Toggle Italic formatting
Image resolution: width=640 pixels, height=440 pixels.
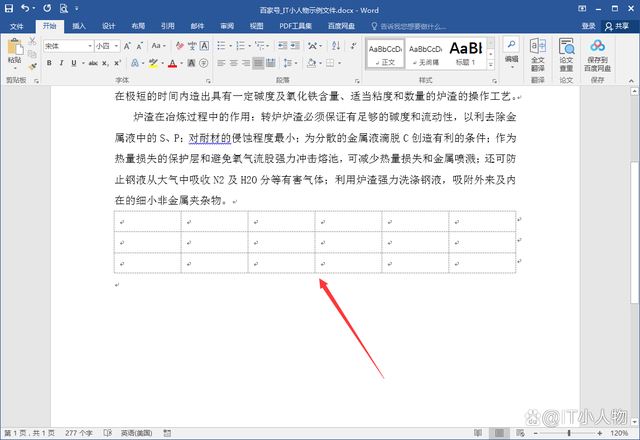point(62,63)
